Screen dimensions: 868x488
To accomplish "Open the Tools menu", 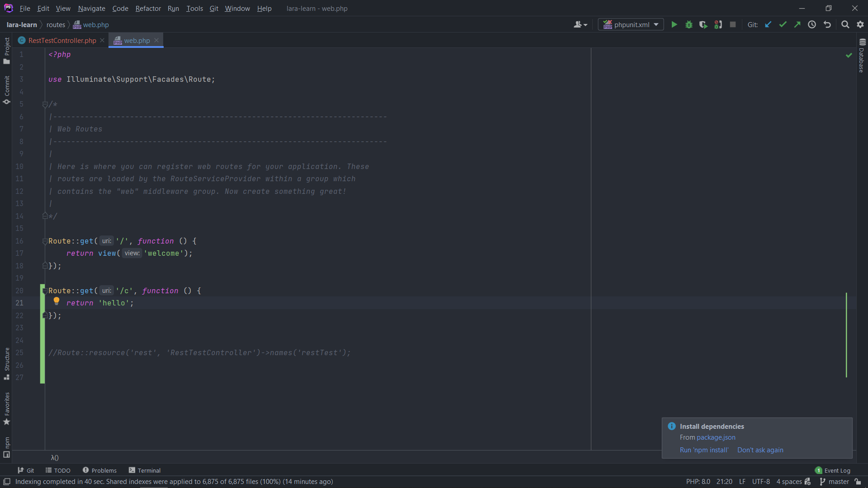I will [x=194, y=8].
